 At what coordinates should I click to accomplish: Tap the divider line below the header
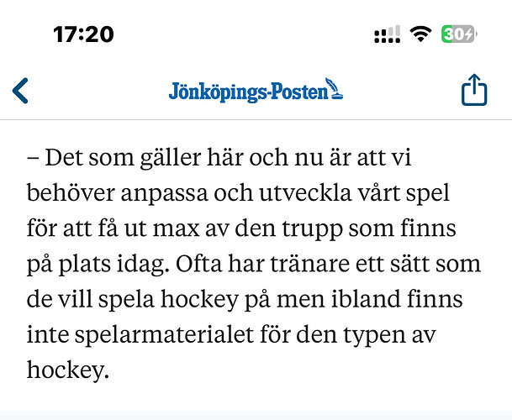coord(256,120)
